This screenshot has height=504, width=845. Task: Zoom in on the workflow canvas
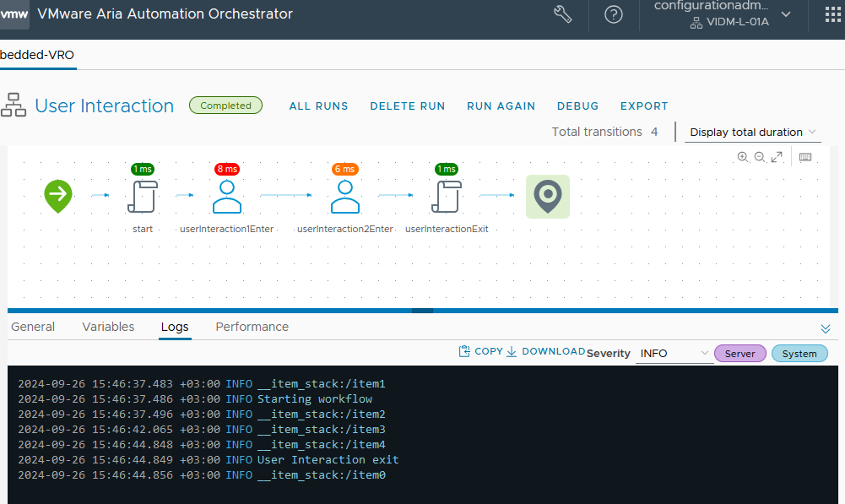pyautogui.click(x=743, y=157)
